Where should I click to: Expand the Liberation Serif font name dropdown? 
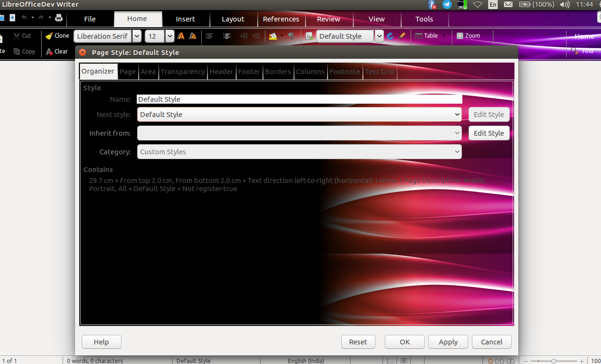coord(137,36)
